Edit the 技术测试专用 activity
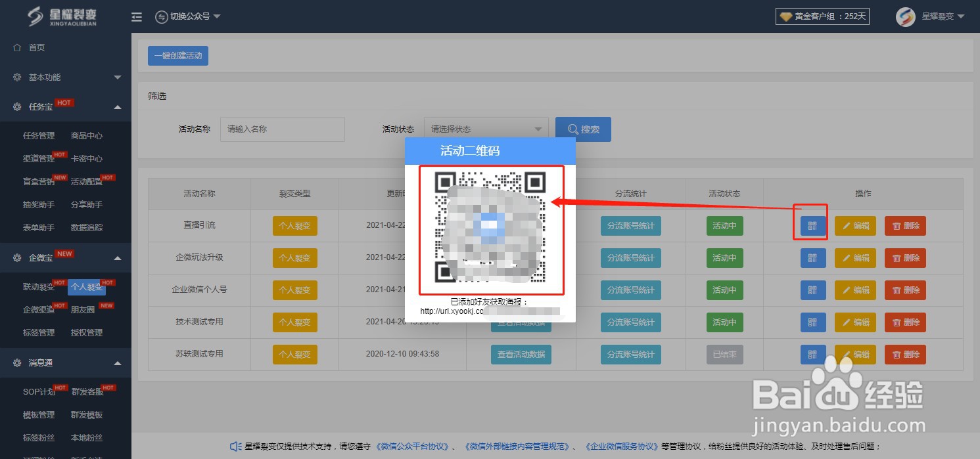980x459 pixels. click(855, 322)
